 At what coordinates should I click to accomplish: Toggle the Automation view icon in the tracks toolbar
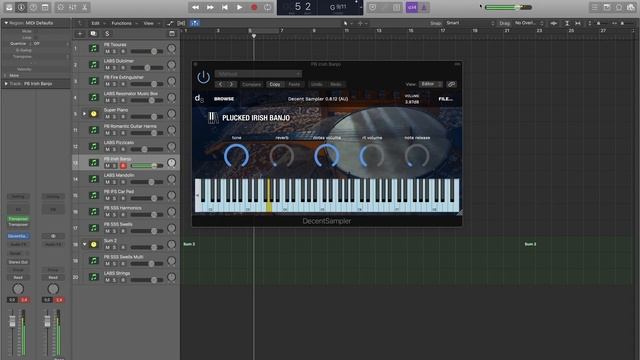[x=170, y=23]
